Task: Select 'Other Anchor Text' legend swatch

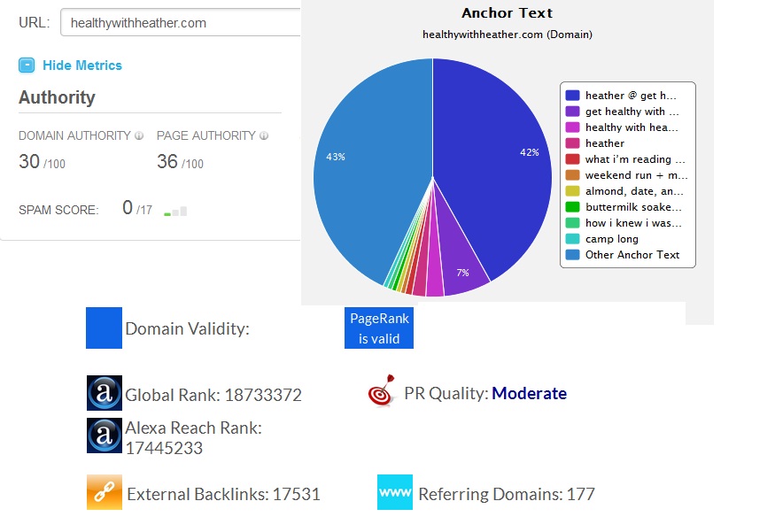Action: 572,255
